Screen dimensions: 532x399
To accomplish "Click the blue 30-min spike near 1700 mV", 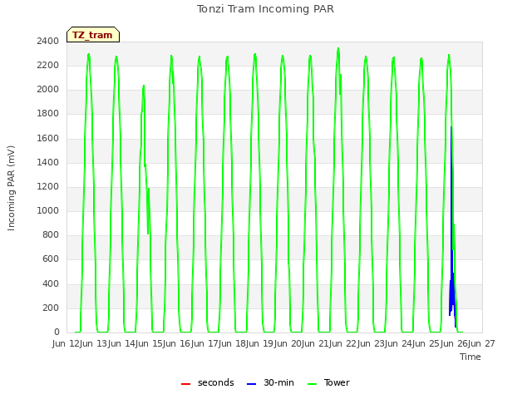I will click(x=451, y=127).
